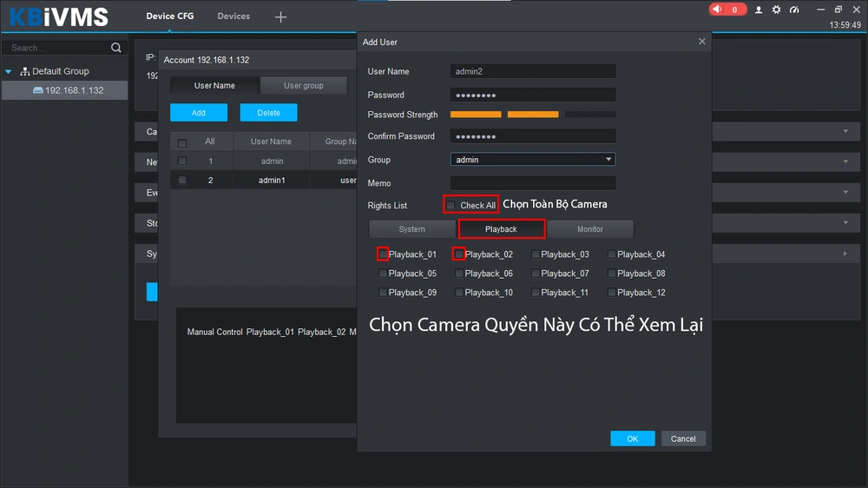Screen dimensions: 868x488
Task: Open the Device CFG tab
Action: tap(170, 16)
